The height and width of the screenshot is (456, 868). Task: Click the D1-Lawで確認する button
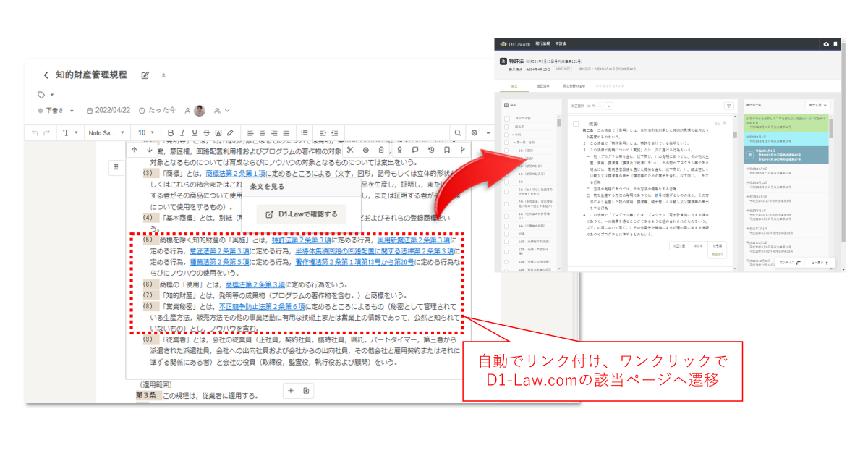pyautogui.click(x=301, y=214)
